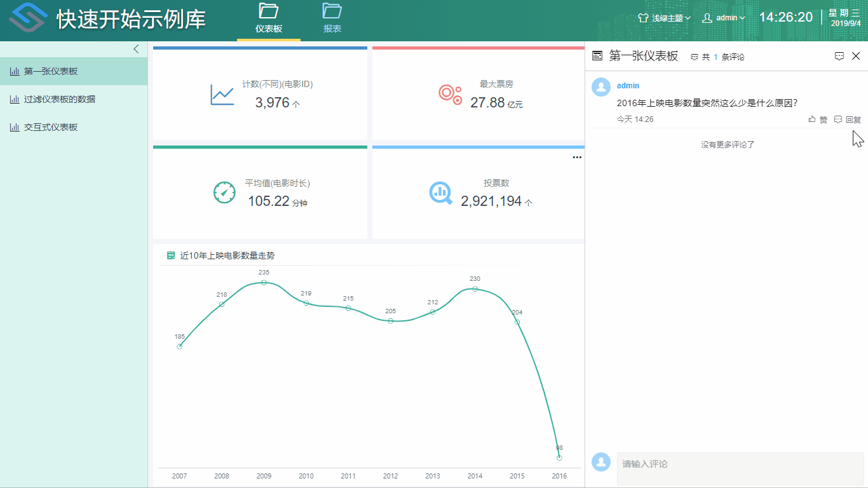Click the app logo in header
The height and width of the screenshot is (488, 868).
[27, 18]
